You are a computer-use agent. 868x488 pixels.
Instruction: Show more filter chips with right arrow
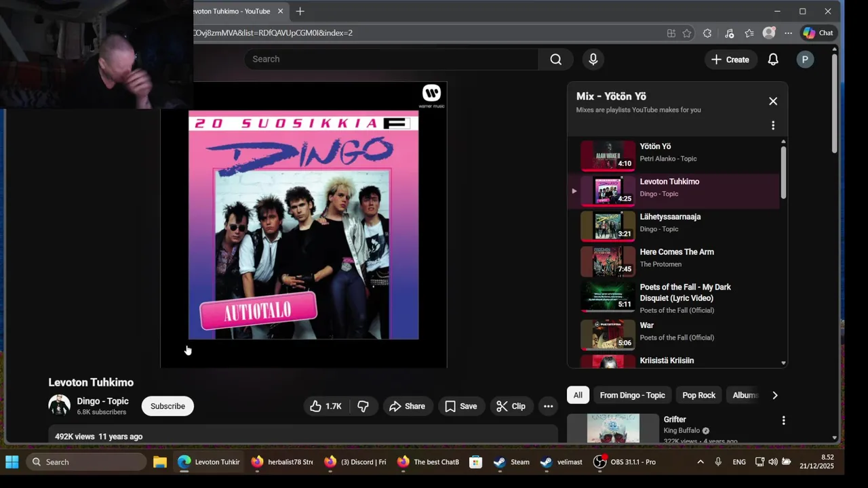coord(775,395)
